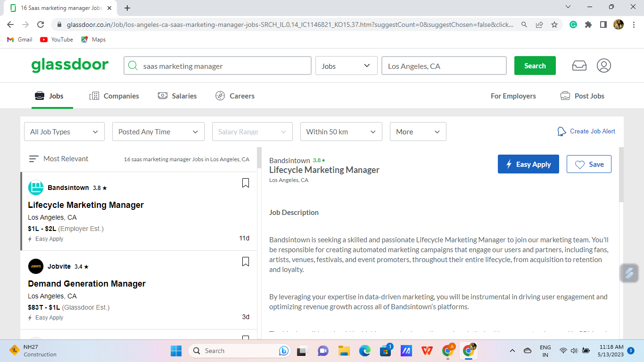The image size is (644, 362).
Task: Save the Lifecycle Marketing Manager job
Action: (589, 165)
